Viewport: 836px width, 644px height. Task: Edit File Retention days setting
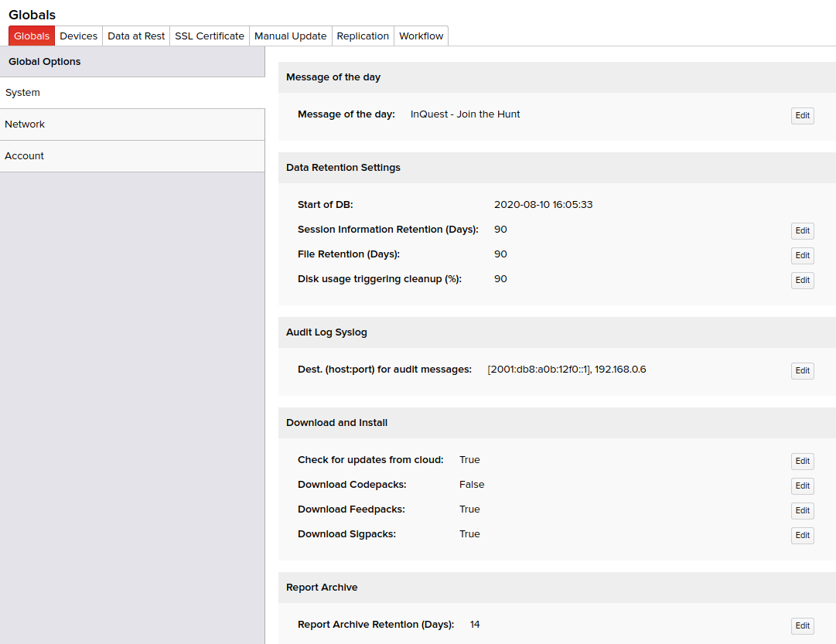tap(802, 256)
